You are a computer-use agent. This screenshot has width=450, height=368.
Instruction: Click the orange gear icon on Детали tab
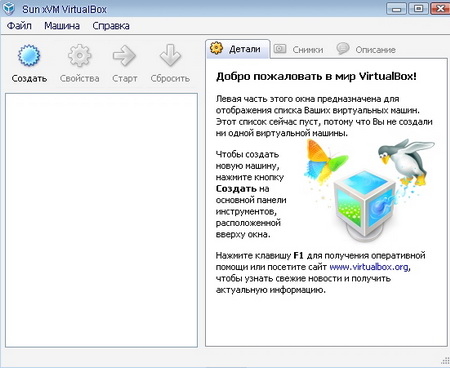(216, 49)
